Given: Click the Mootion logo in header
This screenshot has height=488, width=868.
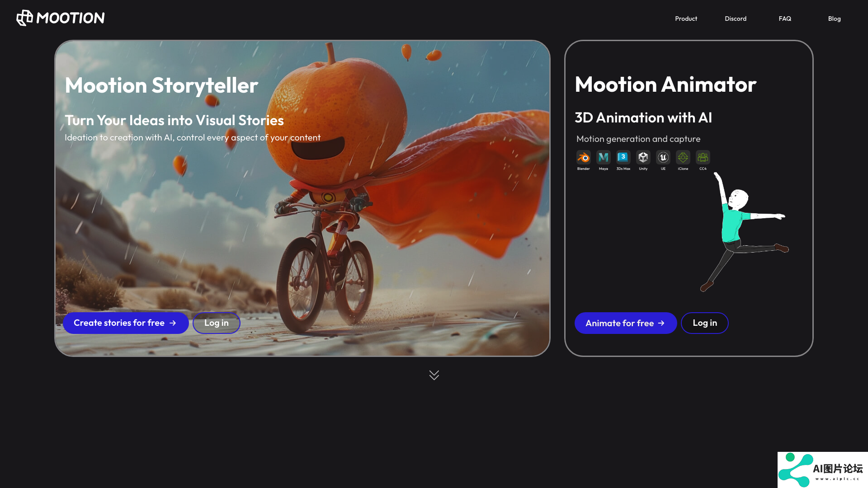Looking at the screenshot, I should pos(61,18).
